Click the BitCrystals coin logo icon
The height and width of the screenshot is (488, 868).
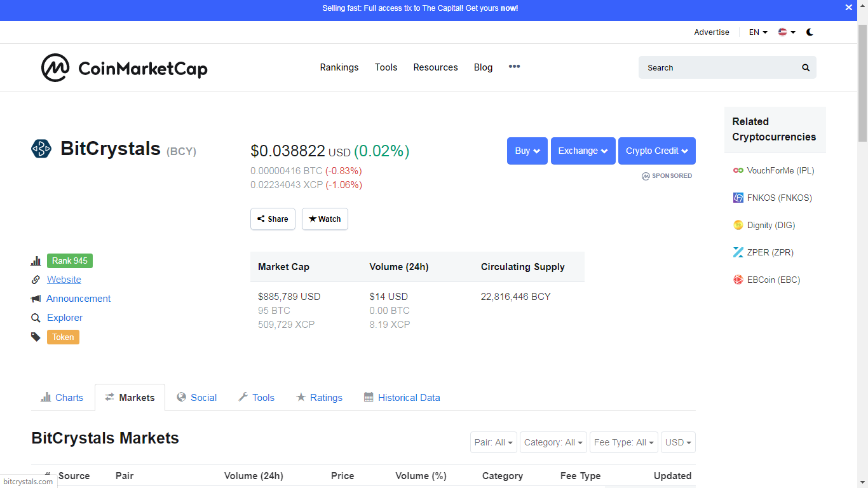pyautogui.click(x=41, y=149)
